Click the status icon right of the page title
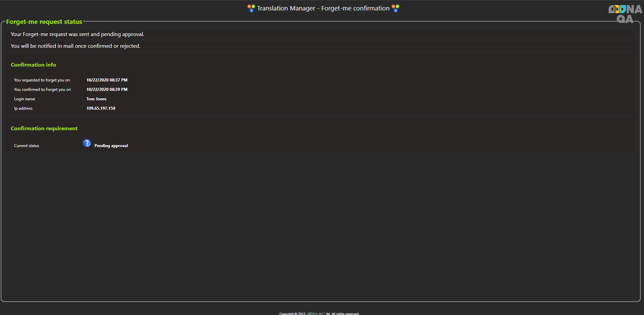This screenshot has height=315, width=644. click(395, 8)
